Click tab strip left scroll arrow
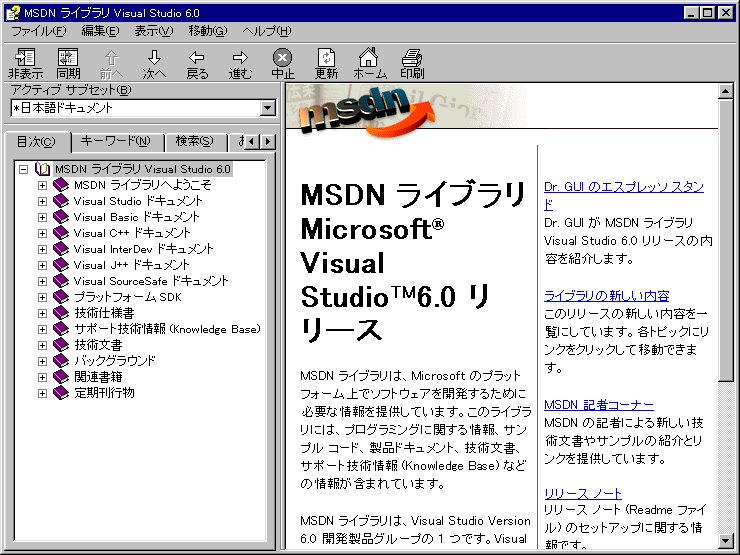740x555 pixels. click(253, 141)
